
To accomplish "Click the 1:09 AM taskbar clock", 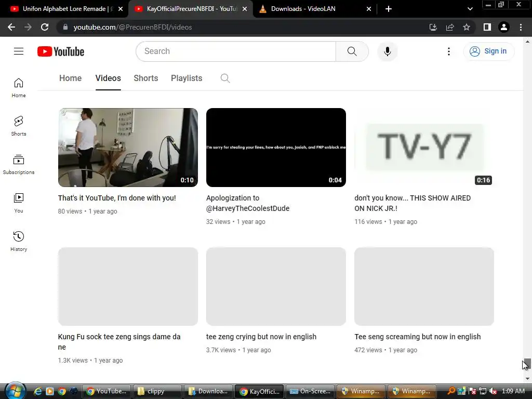I will coord(513,391).
